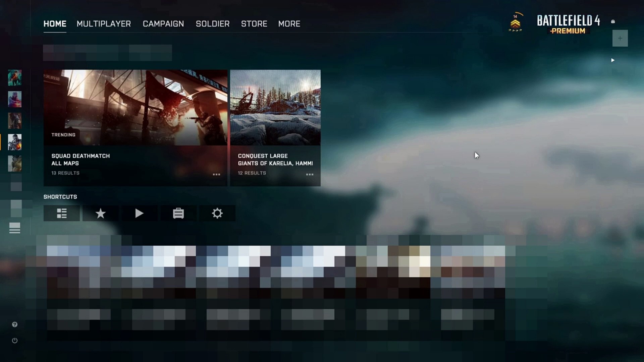Screen dimensions: 644x362
Task: Click the squad friends icon beside logo
Action: pyautogui.click(x=613, y=22)
